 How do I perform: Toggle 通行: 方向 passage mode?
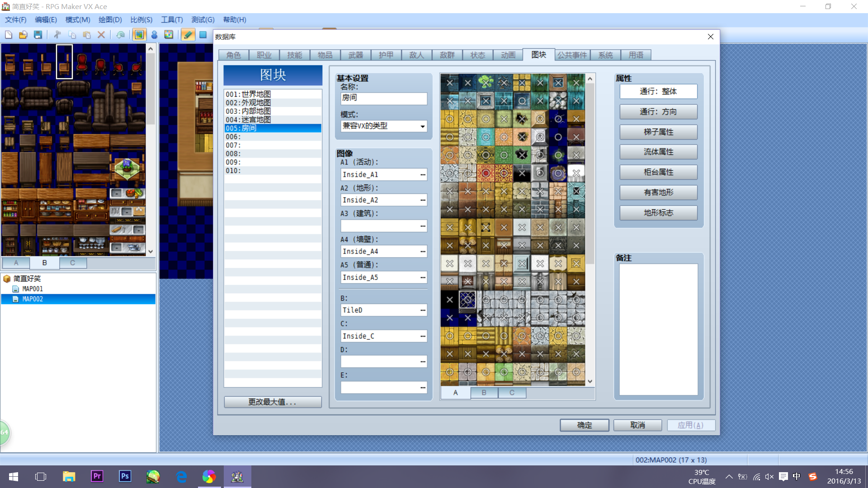(x=658, y=112)
